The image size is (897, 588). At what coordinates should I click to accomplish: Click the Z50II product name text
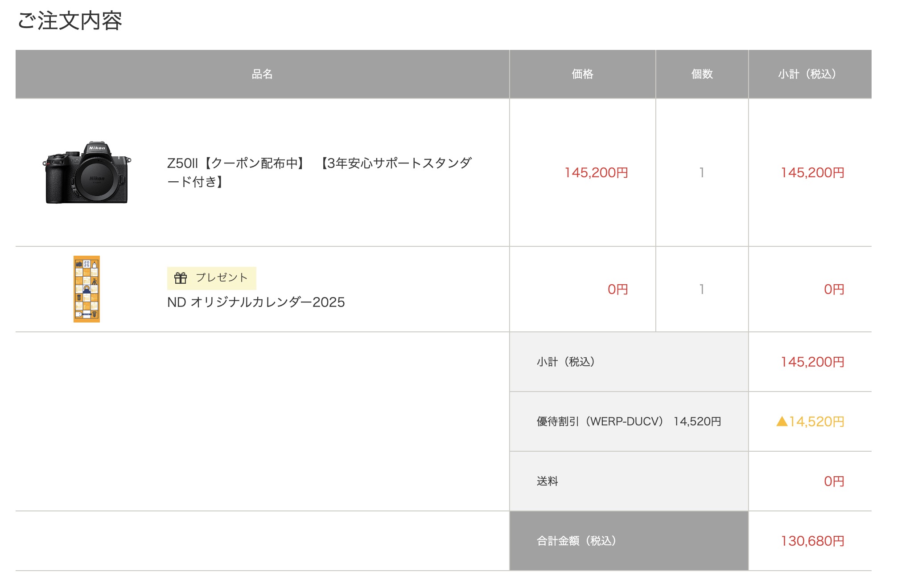pyautogui.click(x=319, y=172)
